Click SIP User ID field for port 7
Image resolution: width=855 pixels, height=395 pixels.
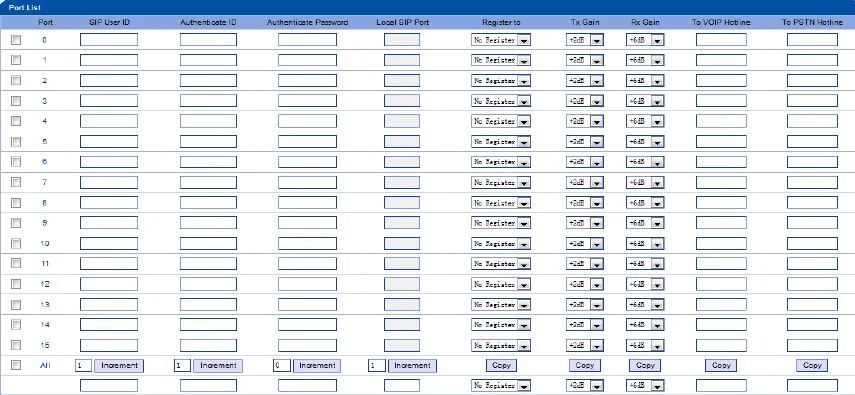point(109,182)
